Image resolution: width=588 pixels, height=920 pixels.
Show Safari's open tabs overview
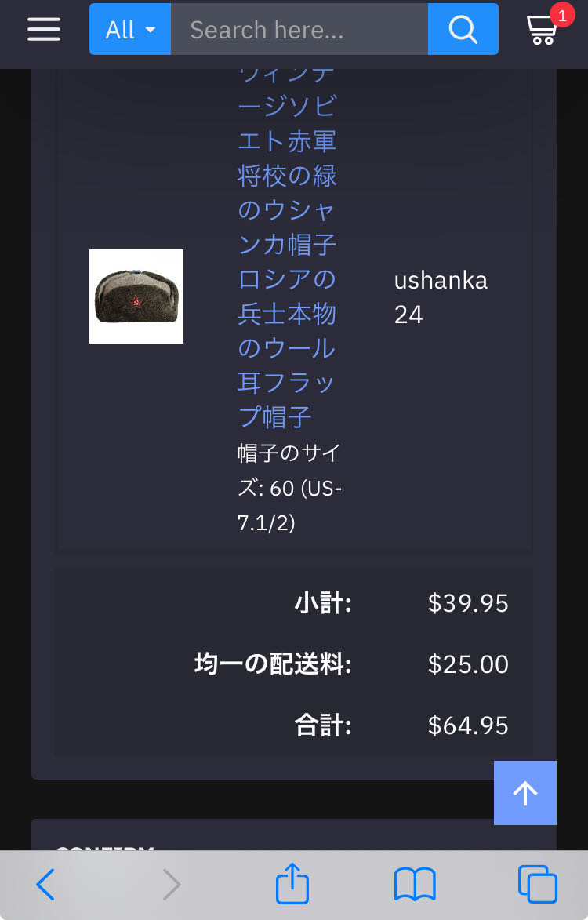point(538,885)
